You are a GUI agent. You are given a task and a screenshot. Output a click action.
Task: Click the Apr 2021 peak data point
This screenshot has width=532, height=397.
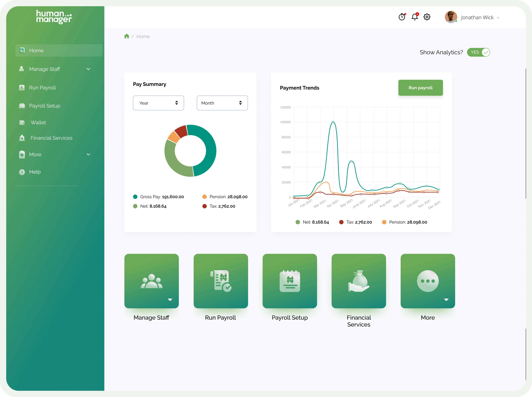click(333, 122)
